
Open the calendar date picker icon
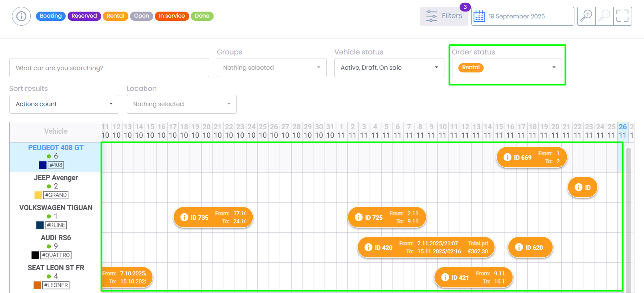(x=479, y=16)
